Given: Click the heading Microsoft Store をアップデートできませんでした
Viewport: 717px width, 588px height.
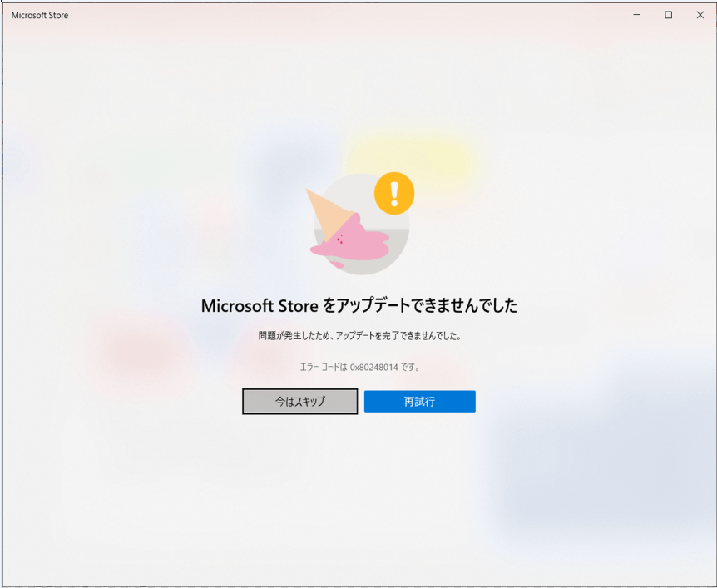Looking at the screenshot, I should 359,306.
